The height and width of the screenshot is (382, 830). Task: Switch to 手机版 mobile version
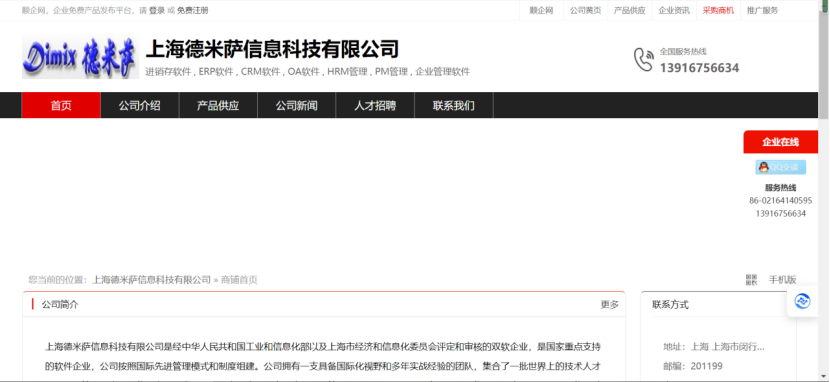(x=782, y=279)
